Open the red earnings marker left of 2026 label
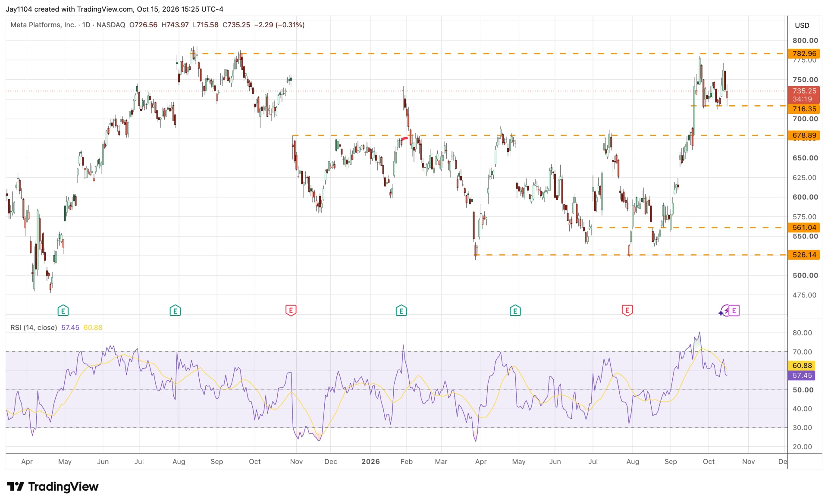 tap(291, 310)
